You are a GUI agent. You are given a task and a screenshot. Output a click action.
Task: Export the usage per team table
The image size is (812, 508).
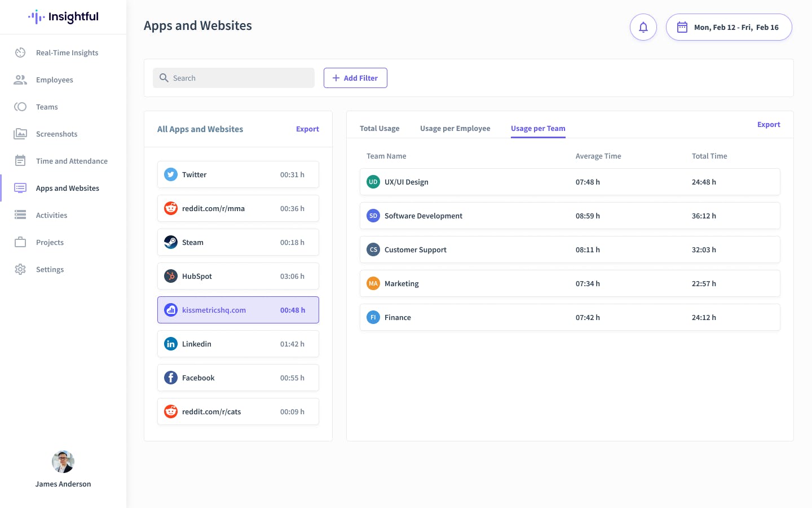(x=769, y=125)
